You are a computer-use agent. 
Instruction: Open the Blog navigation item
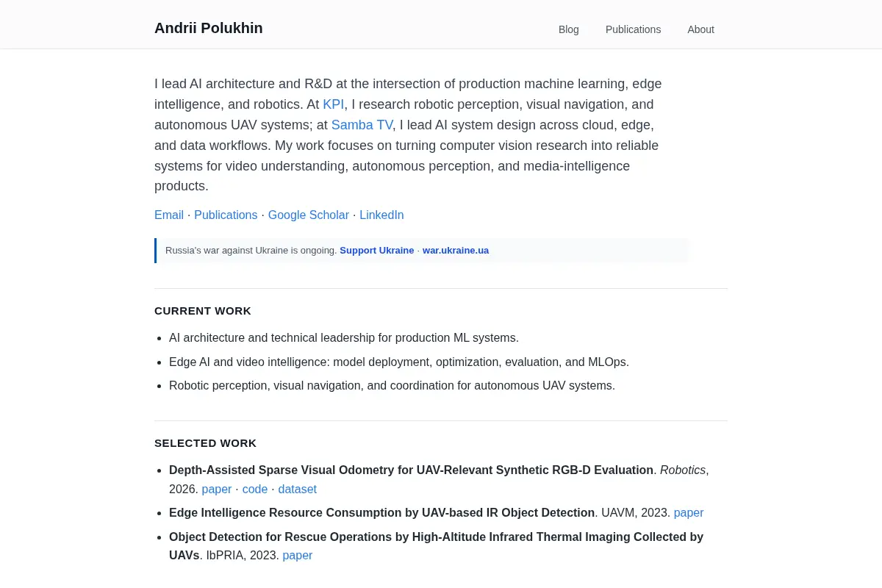tap(568, 29)
